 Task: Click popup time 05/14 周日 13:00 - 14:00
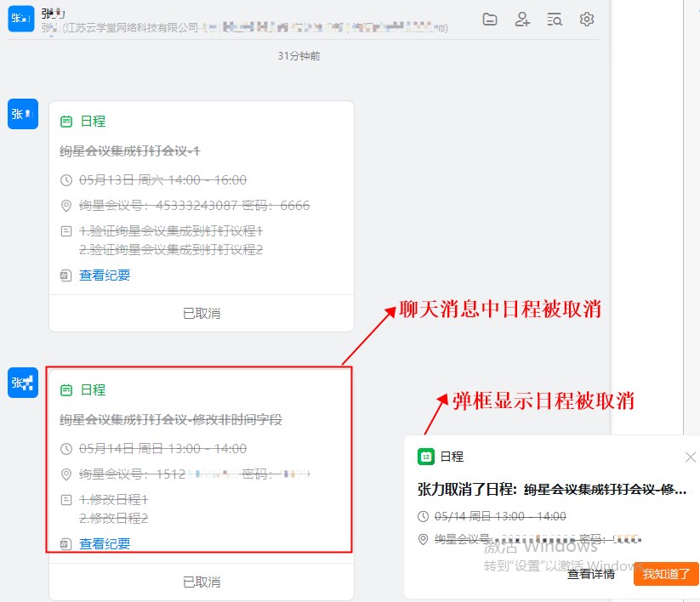(x=500, y=516)
